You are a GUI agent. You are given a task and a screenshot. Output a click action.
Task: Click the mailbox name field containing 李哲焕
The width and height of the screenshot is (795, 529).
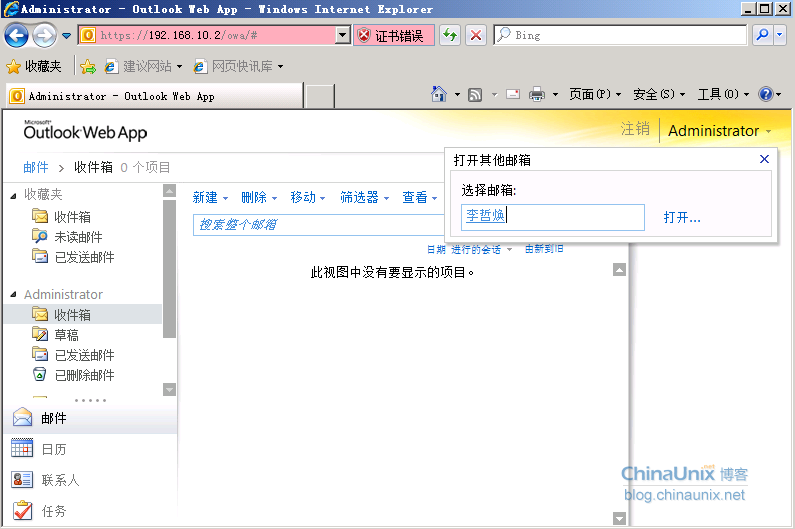coord(553,217)
